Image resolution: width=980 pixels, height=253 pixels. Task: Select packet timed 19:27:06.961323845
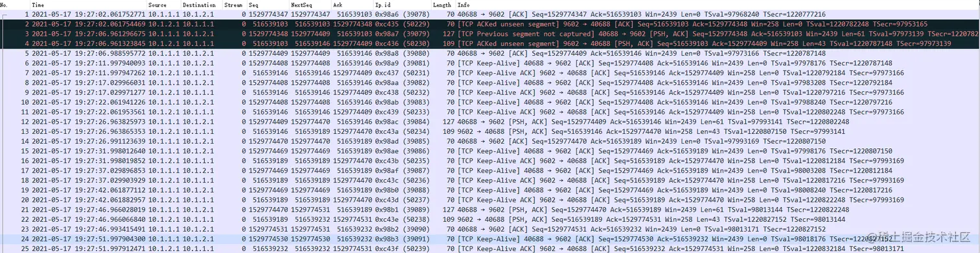490,43
